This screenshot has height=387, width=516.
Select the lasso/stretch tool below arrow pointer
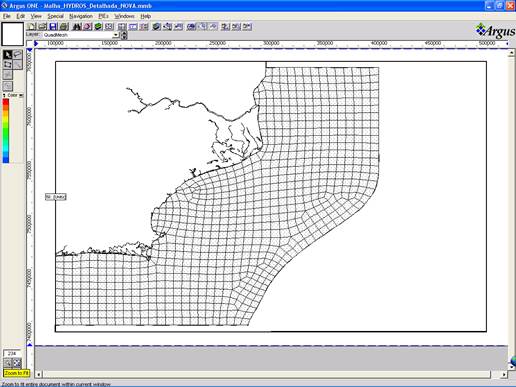point(7,64)
